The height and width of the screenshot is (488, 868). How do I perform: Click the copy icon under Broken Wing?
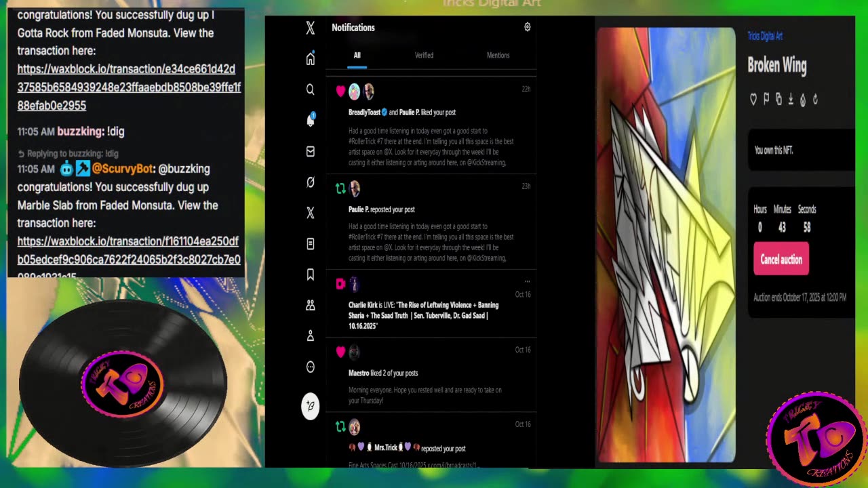click(778, 100)
